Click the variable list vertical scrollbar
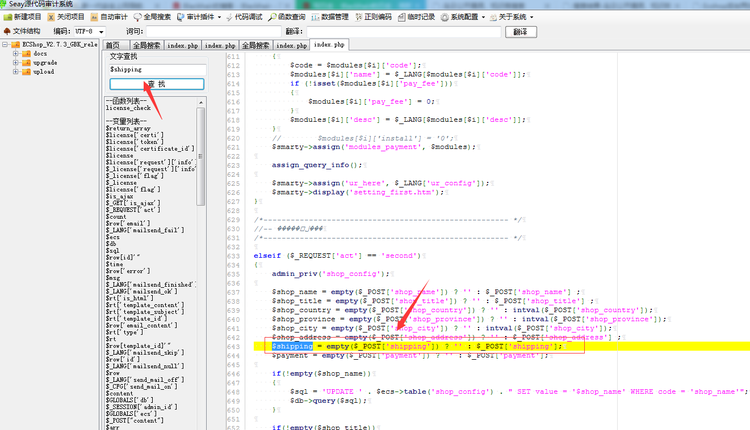The height and width of the screenshot is (430, 750). pyautogui.click(x=200, y=250)
